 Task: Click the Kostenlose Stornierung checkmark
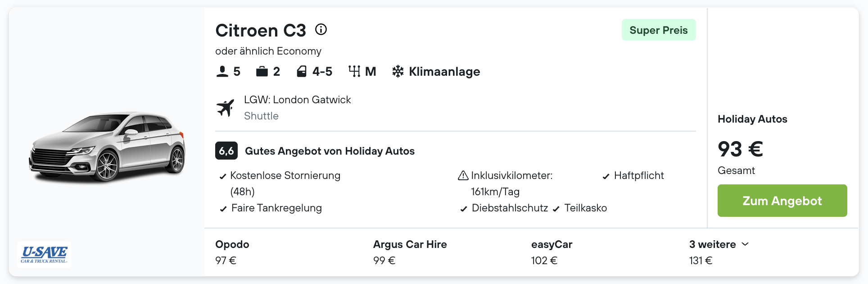222,176
